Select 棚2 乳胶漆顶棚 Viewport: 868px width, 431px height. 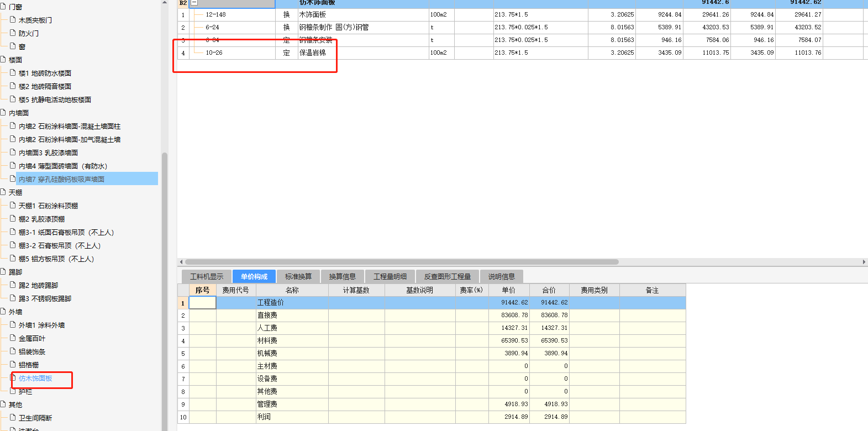(41, 219)
